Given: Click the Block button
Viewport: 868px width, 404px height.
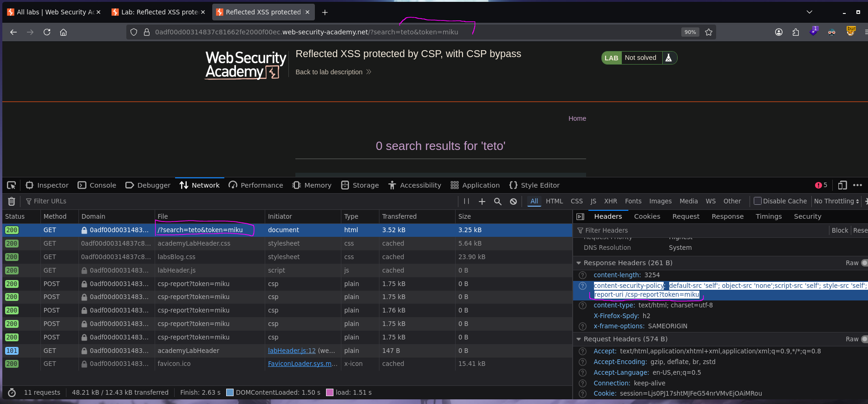Looking at the screenshot, I should [x=840, y=230].
